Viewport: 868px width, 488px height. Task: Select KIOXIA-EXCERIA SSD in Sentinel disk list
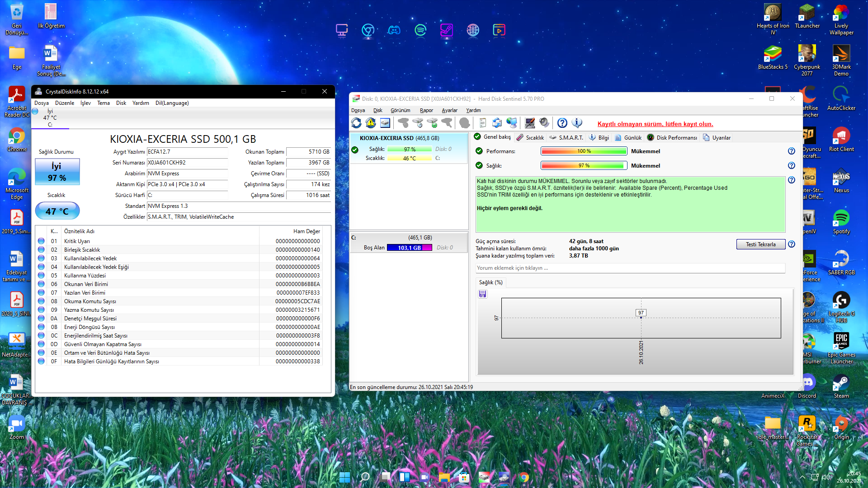click(x=409, y=148)
